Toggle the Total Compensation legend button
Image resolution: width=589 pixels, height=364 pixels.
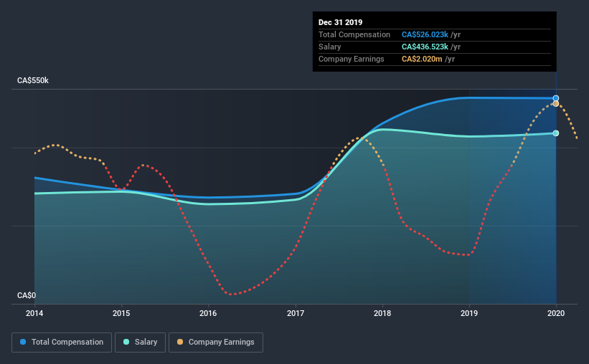click(x=62, y=343)
